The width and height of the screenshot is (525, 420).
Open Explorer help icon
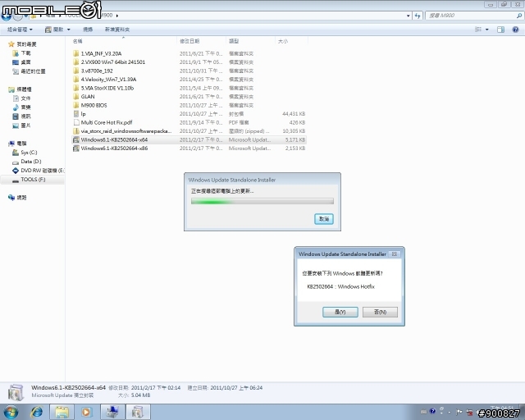pyautogui.click(x=516, y=30)
